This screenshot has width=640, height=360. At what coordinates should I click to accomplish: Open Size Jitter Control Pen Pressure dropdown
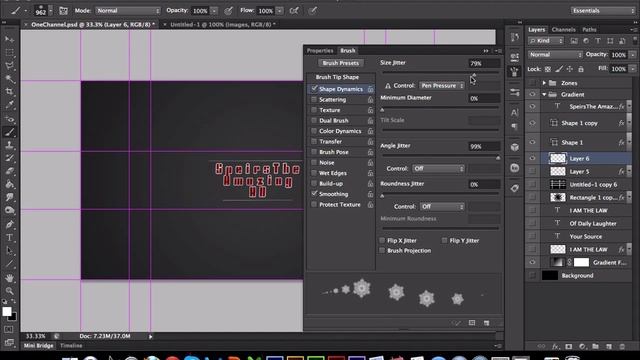442,86
